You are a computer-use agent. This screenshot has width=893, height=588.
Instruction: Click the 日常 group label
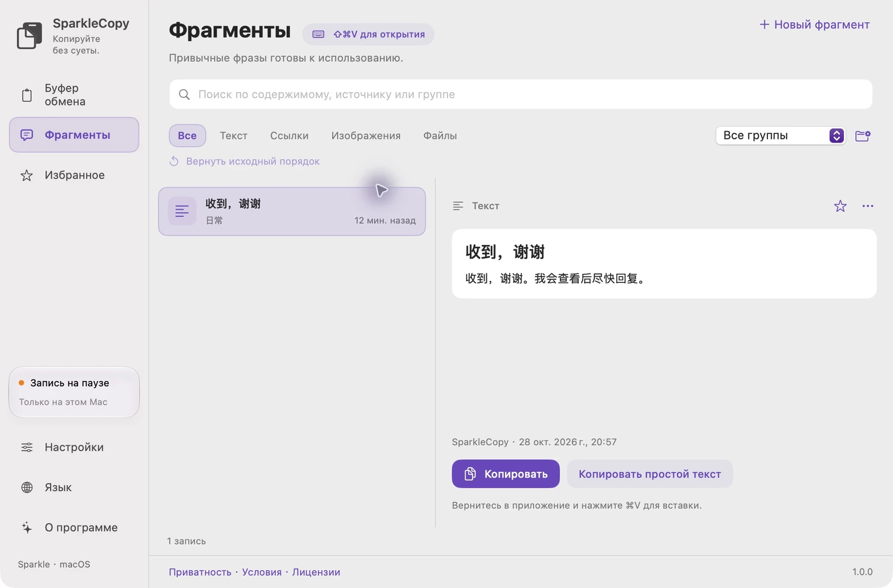[214, 220]
